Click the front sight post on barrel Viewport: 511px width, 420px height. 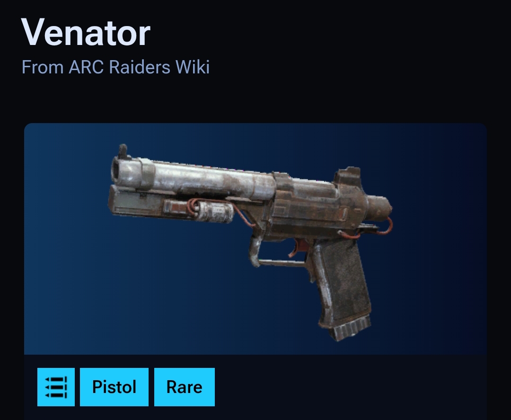123,151
